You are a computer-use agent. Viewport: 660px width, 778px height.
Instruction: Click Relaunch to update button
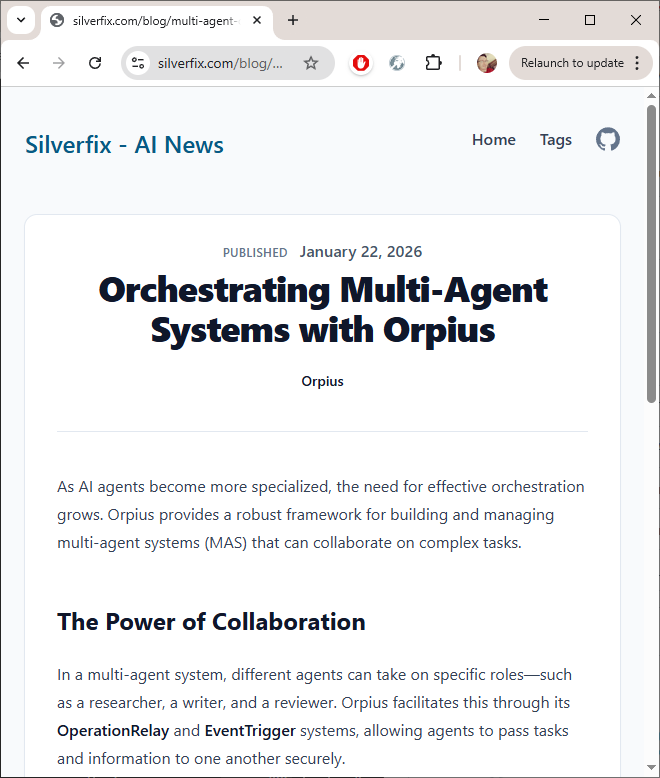[571, 63]
